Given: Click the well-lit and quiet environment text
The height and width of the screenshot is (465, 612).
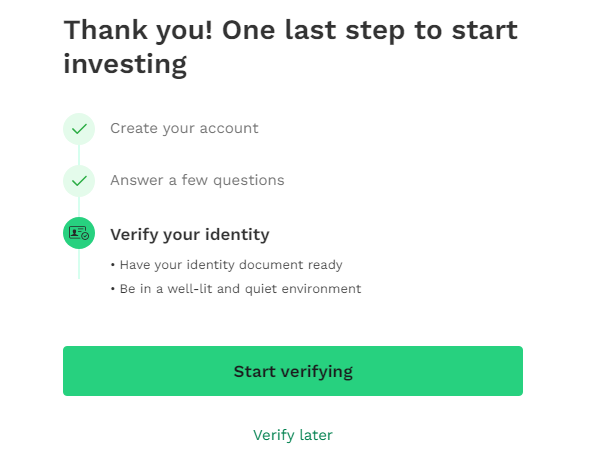Looking at the screenshot, I should click(264, 289).
